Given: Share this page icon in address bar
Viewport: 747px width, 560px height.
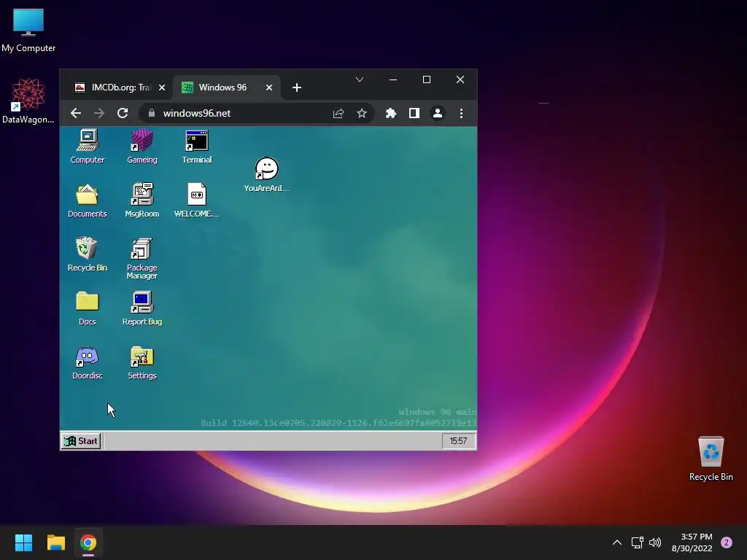Looking at the screenshot, I should 338,113.
